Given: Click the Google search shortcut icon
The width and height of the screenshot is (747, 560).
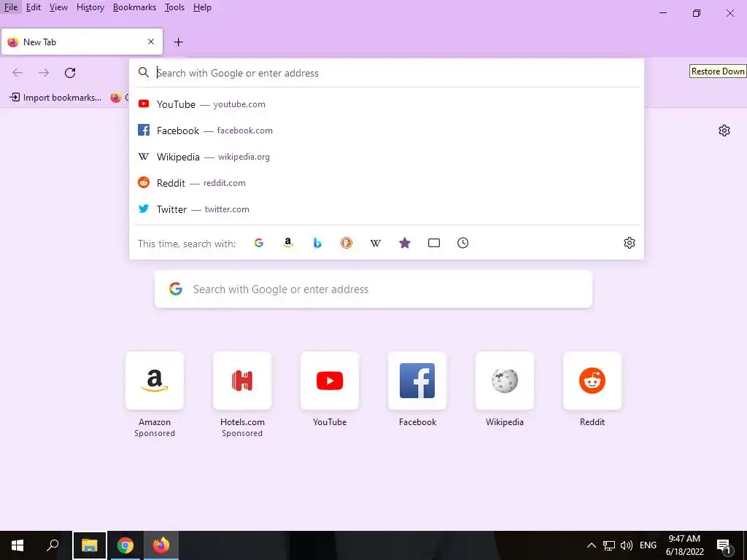Looking at the screenshot, I should pyautogui.click(x=259, y=244).
